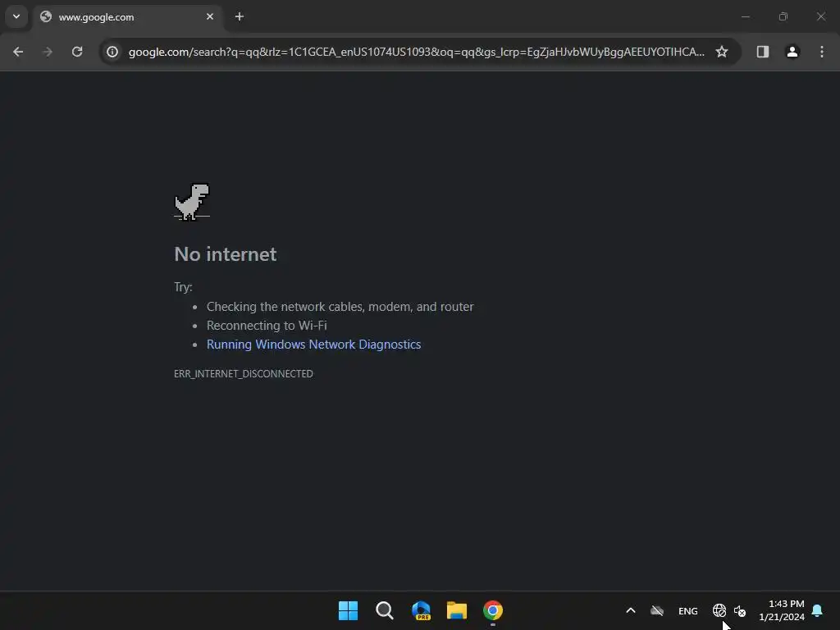Open ENG language switcher
This screenshot has height=630, width=840.
[688, 611]
